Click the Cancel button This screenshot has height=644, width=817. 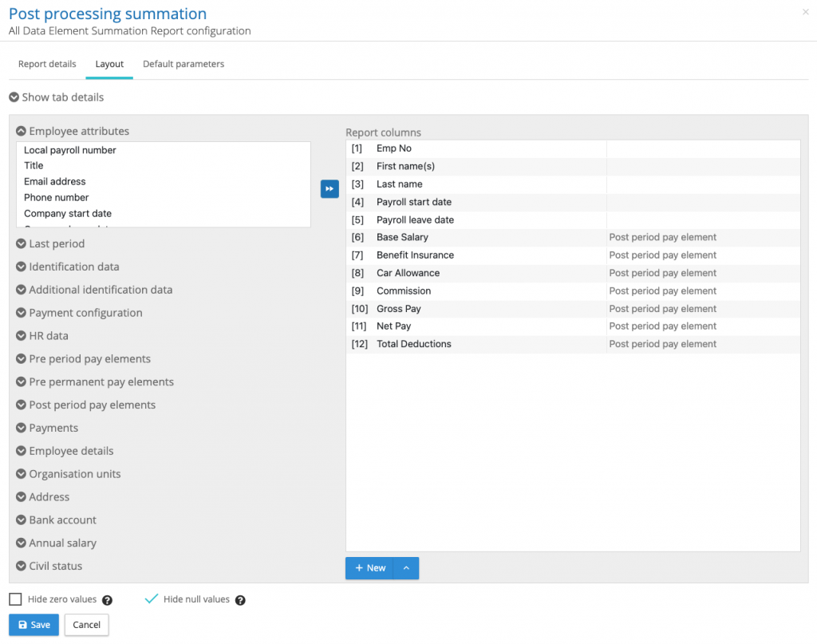tap(86, 625)
